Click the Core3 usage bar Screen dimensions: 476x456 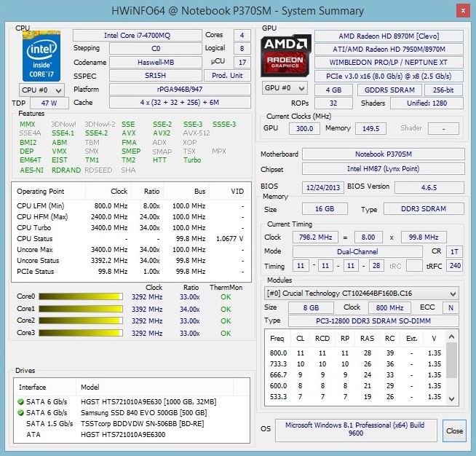pos(81,333)
